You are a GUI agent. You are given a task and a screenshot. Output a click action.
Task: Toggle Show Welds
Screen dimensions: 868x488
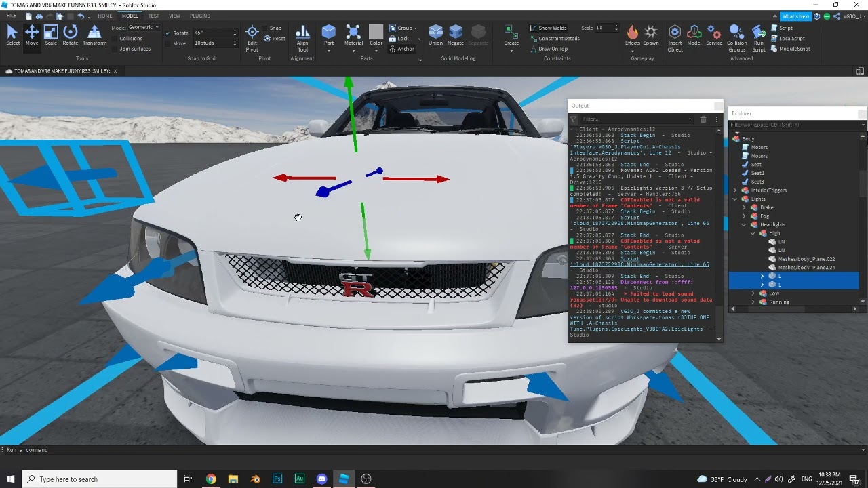pos(548,28)
